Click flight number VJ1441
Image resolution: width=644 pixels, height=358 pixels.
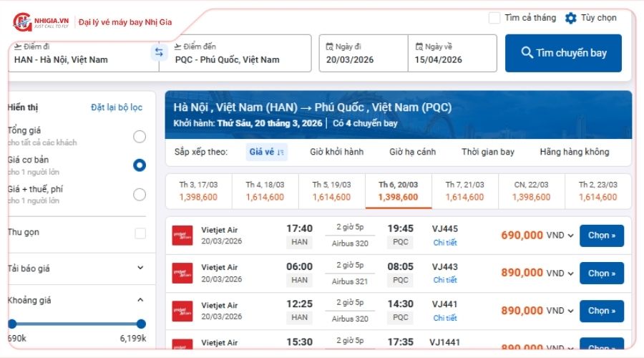pyautogui.click(x=445, y=342)
